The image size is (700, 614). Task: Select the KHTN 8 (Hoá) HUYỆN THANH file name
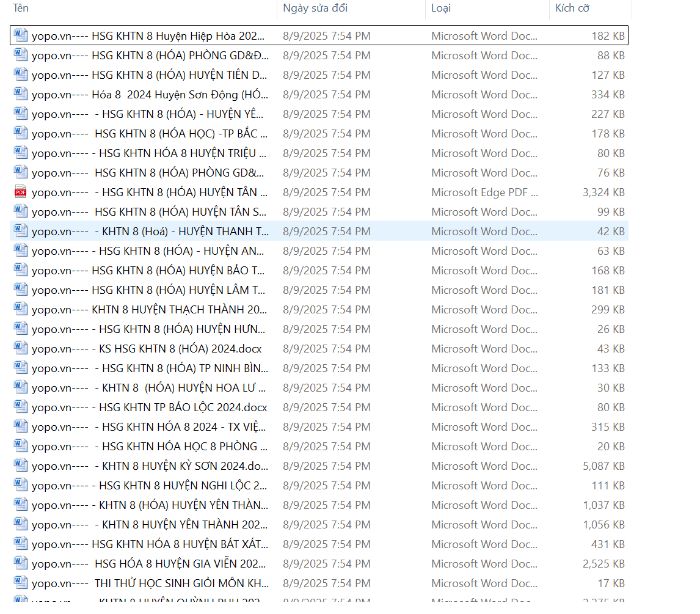pos(150,232)
